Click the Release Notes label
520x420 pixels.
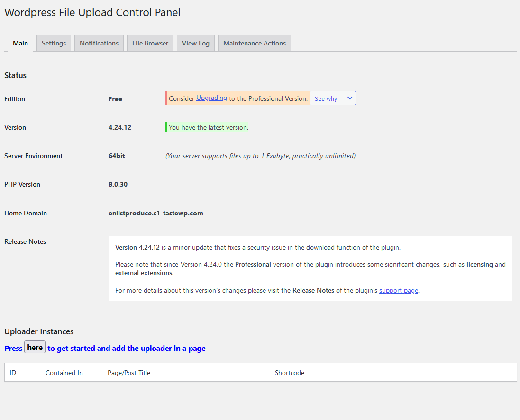pos(25,241)
